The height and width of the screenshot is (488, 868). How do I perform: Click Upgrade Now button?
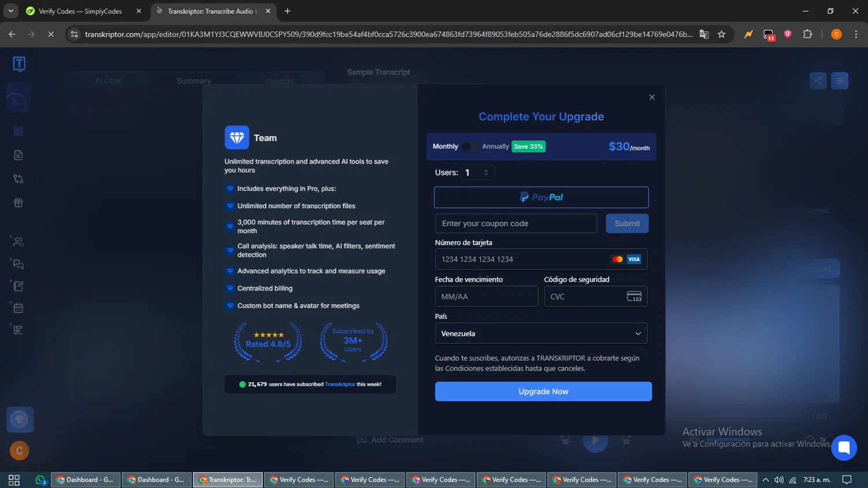point(543,391)
